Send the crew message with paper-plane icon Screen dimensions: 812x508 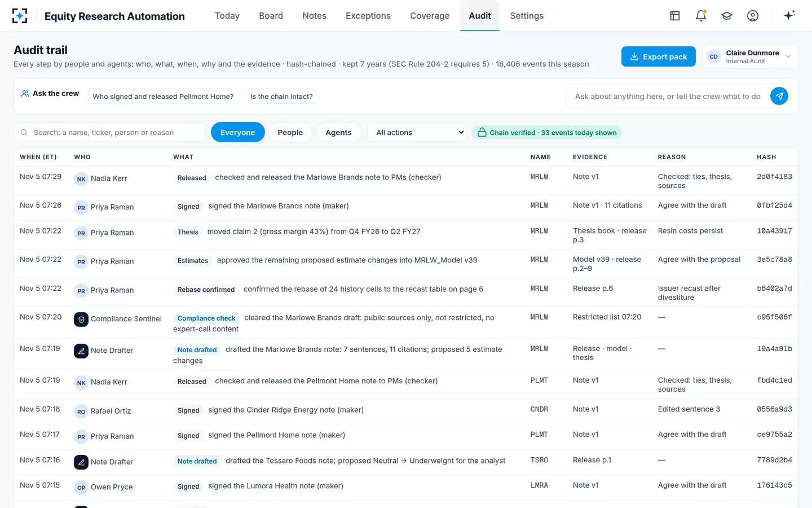pyautogui.click(x=779, y=96)
